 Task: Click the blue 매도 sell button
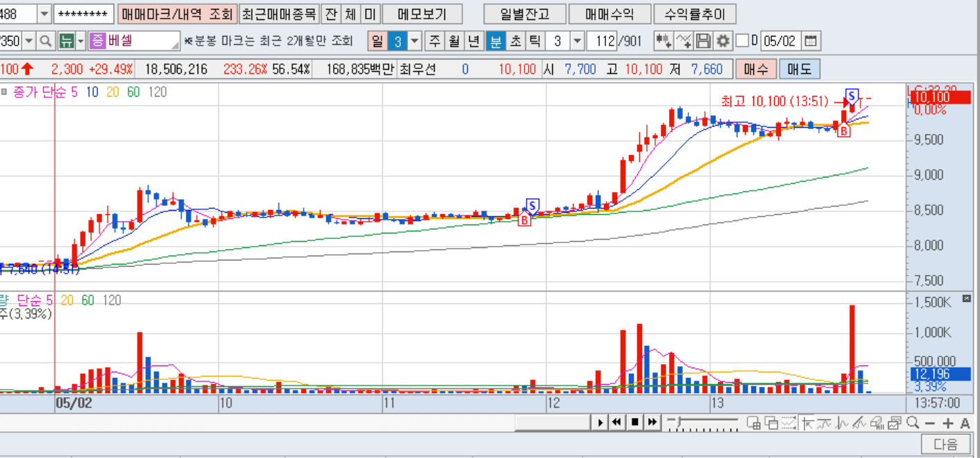(800, 69)
